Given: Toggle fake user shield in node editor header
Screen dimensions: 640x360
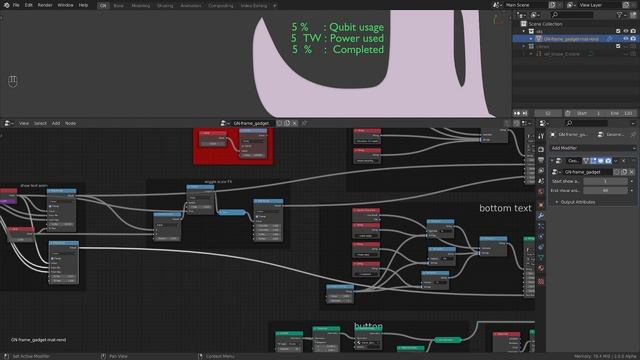Looking at the screenshot, I should coord(279,123).
